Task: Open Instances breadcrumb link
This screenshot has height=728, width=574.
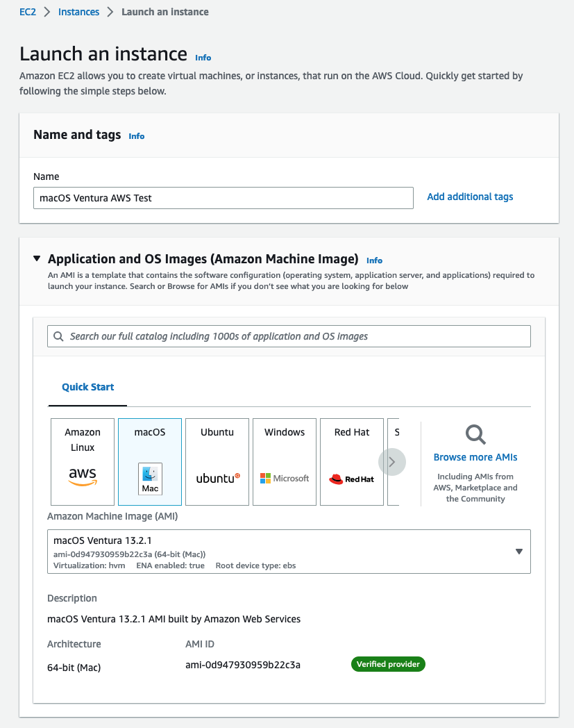Action: point(78,12)
